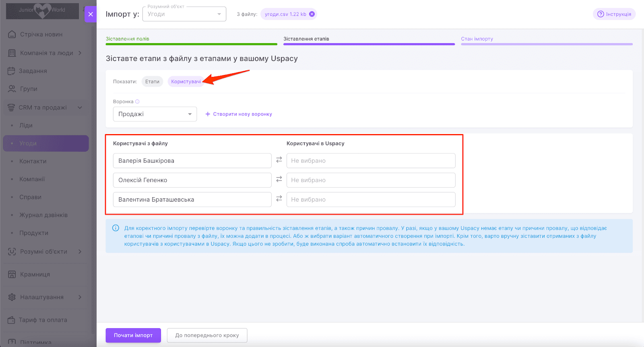644x347 pixels.
Task: Expand the Налаштування submenu chevron
Action: point(80,297)
